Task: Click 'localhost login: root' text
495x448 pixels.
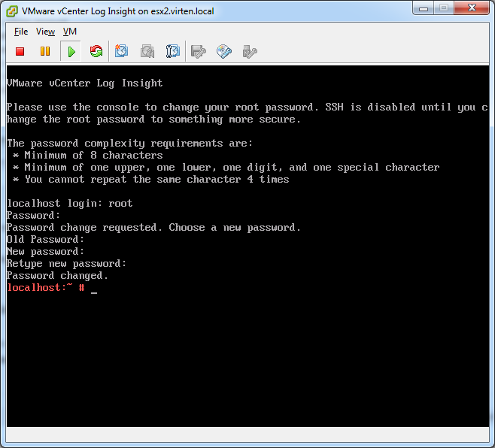Action: [x=70, y=204]
